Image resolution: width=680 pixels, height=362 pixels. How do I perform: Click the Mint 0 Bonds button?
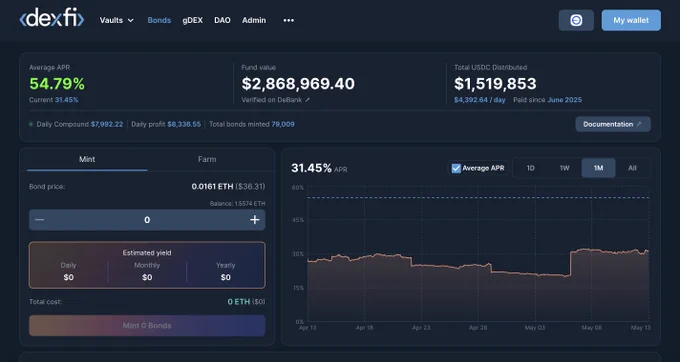pyautogui.click(x=147, y=325)
